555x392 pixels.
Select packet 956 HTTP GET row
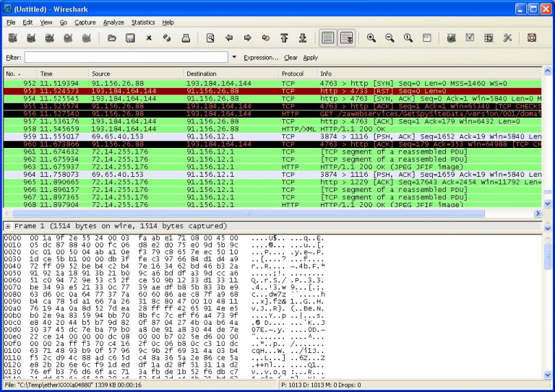tap(272, 114)
